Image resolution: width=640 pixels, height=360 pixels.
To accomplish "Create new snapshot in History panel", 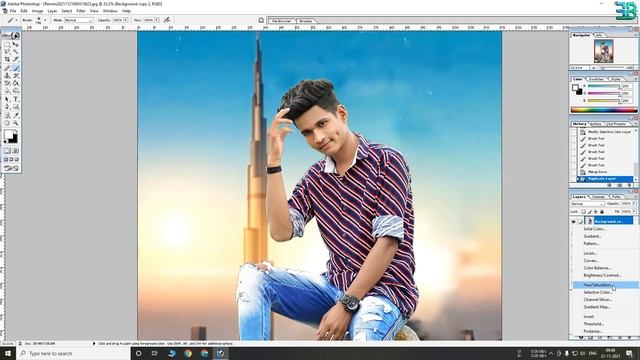I will click(x=620, y=185).
